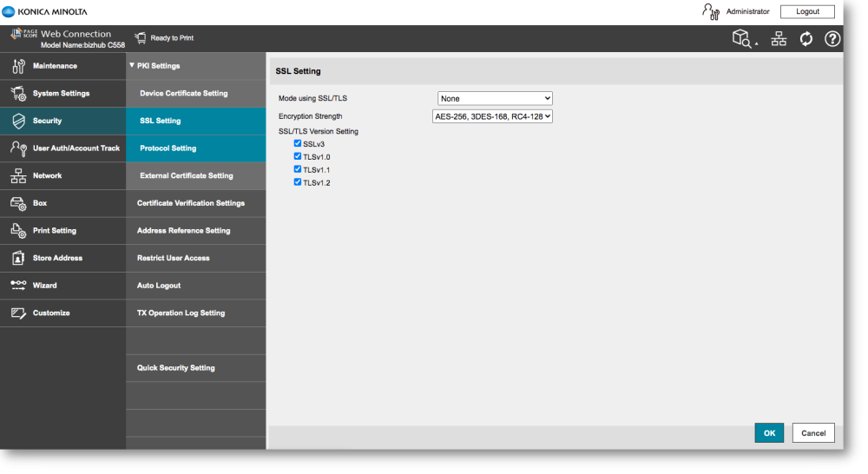Open the Maintenance menu
This screenshot has height=474, width=868.
tap(63, 66)
